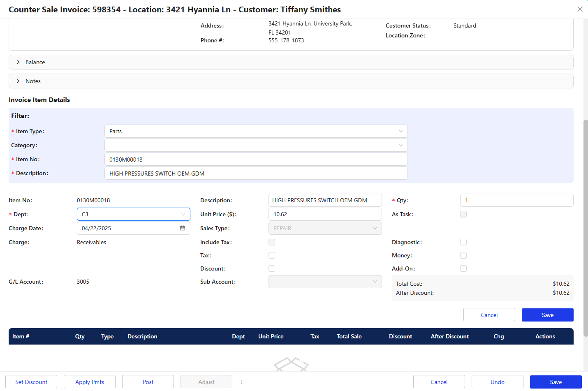Image resolution: width=588 pixels, height=391 pixels.
Task: Click the table Description column header
Action: (x=142, y=336)
